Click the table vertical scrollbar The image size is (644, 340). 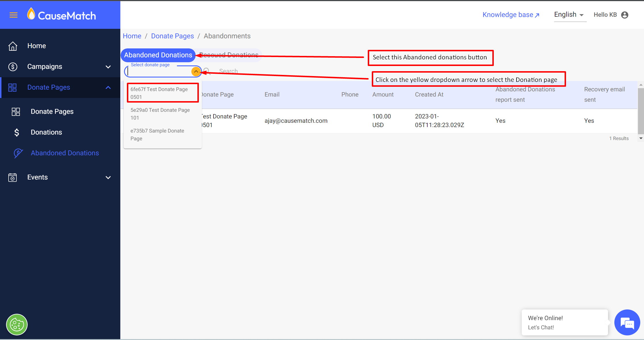641,111
